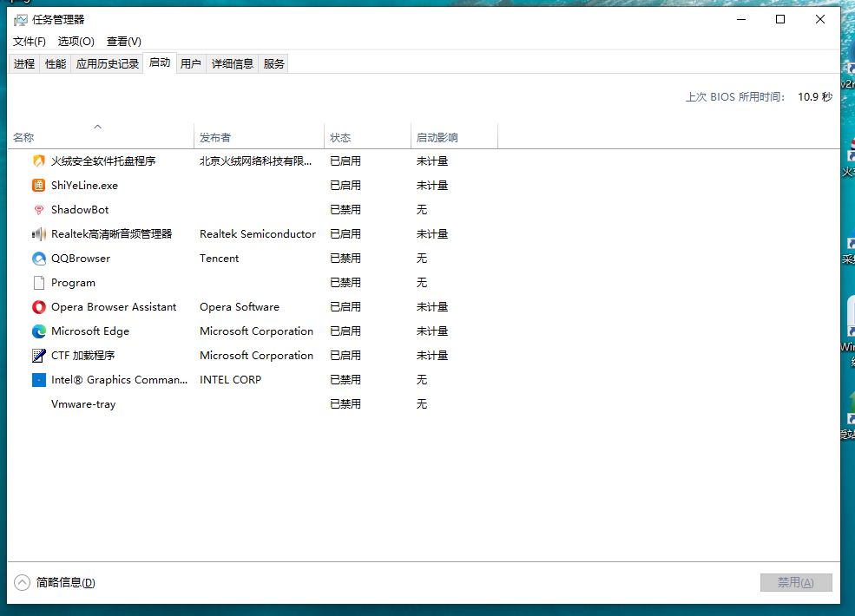Click the 简略信息(D) link text
Image resolution: width=855 pixels, height=616 pixels.
click(65, 583)
